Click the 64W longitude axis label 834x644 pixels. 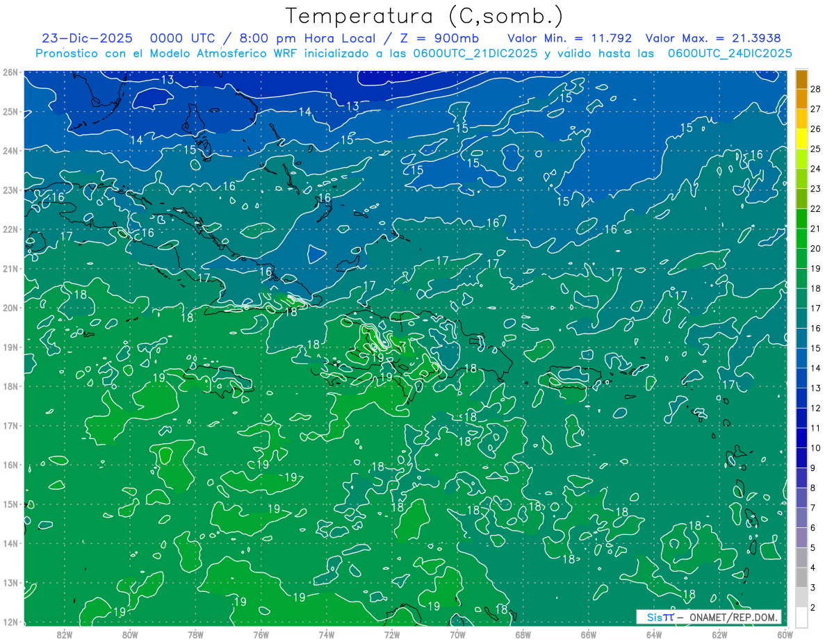coord(654,634)
